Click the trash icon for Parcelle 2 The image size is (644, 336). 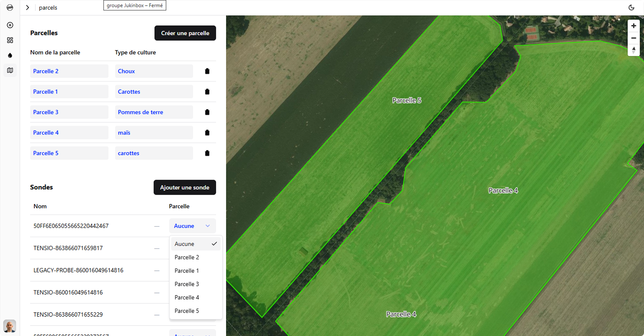(x=207, y=71)
